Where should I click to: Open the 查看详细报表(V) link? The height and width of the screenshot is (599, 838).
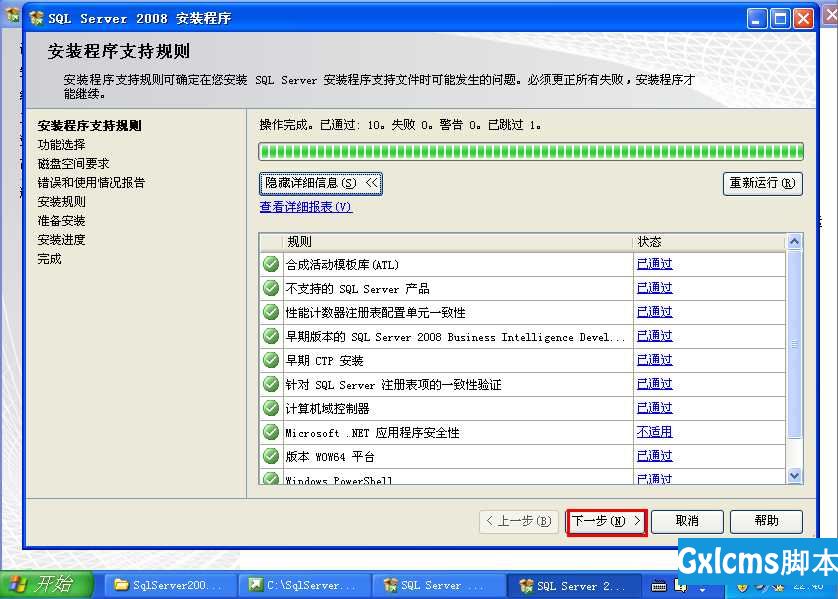(x=306, y=207)
